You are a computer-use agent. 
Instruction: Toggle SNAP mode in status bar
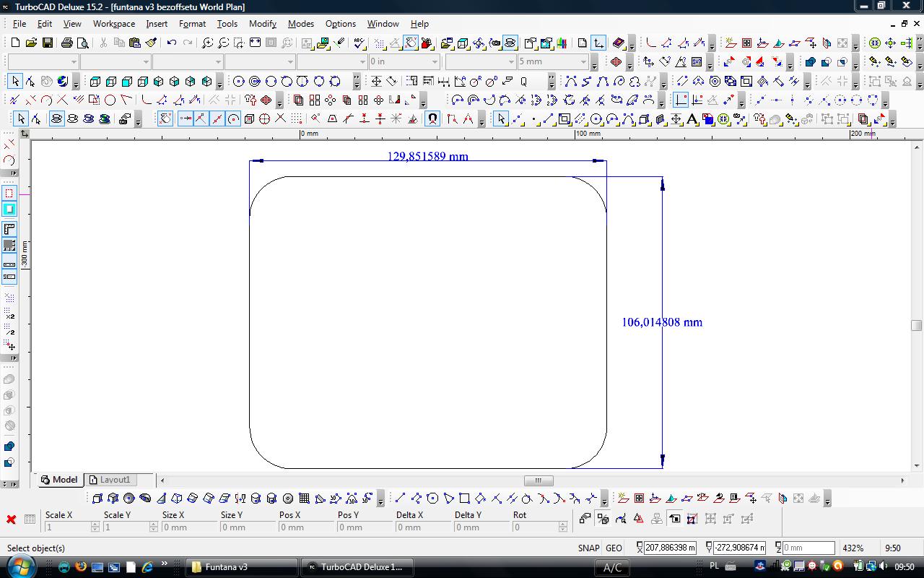[x=588, y=548]
